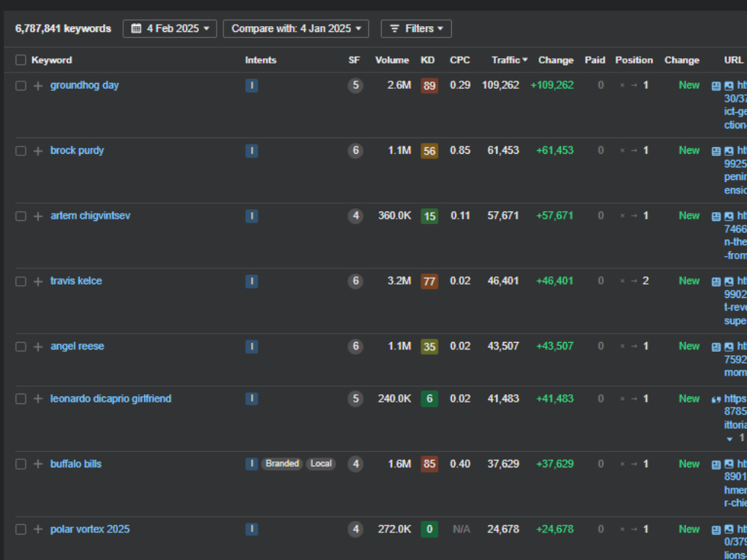Open the Filters dropdown
747x560 pixels.
416,28
